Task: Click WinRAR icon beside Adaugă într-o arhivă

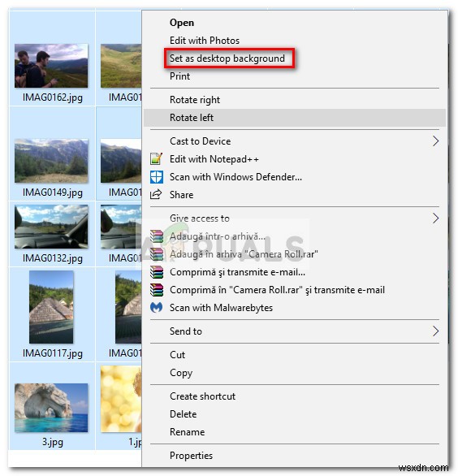Action: pyautogui.click(x=157, y=236)
